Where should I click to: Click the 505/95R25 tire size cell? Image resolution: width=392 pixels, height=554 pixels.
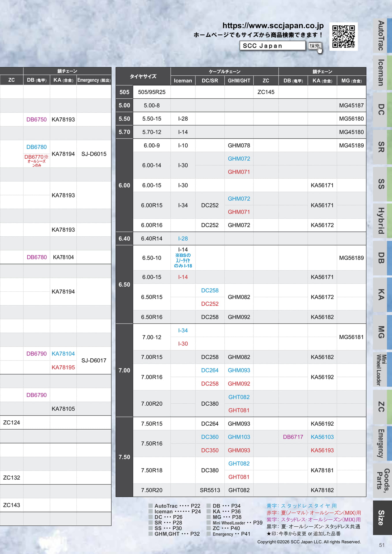point(152,92)
